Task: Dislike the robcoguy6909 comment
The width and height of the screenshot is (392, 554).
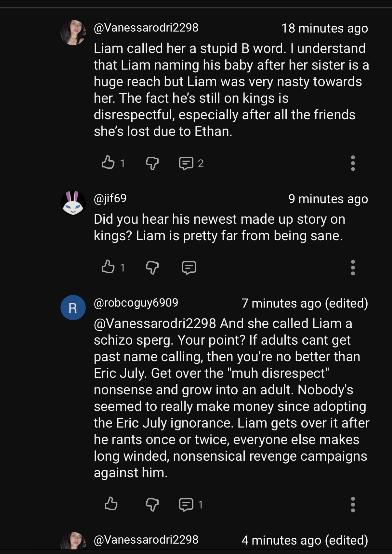Action: [152, 504]
